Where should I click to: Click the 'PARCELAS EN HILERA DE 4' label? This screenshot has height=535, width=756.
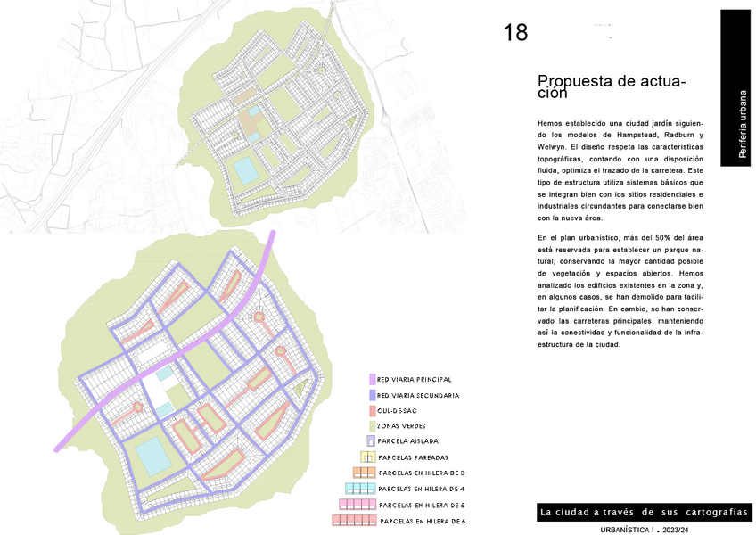(x=421, y=489)
